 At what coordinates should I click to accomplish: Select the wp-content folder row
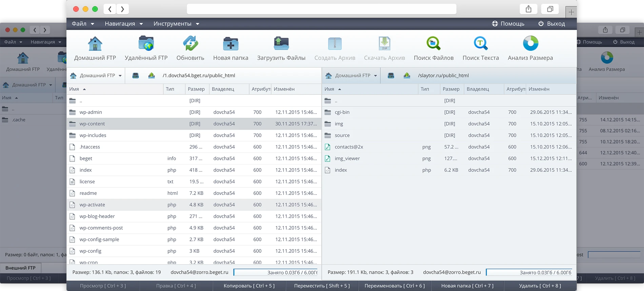tap(92, 124)
